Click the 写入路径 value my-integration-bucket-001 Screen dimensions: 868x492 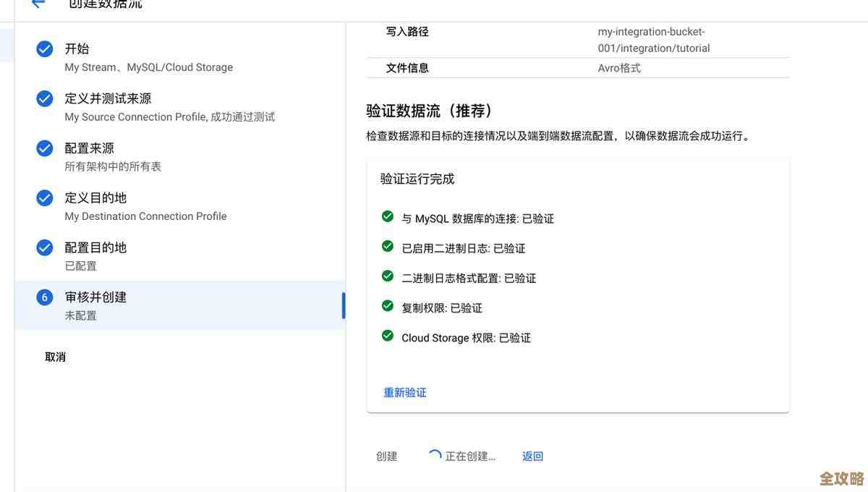651,38
